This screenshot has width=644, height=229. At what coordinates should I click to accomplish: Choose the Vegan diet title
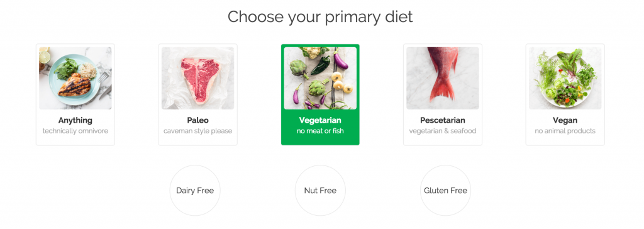pos(565,120)
